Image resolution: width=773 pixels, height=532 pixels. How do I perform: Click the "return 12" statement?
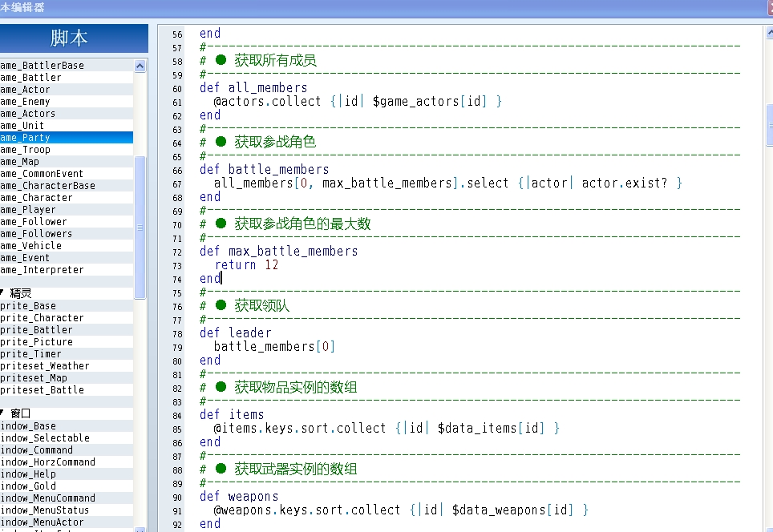(x=246, y=265)
